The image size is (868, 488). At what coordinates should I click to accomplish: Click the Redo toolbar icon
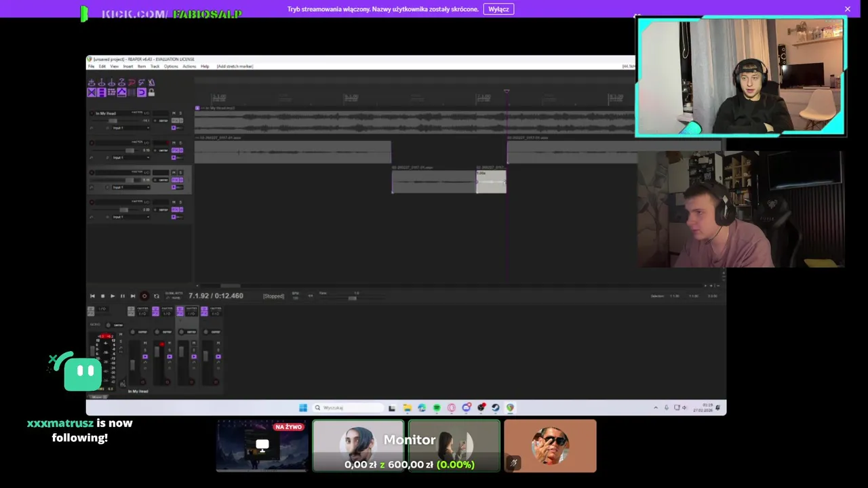[x=141, y=83]
